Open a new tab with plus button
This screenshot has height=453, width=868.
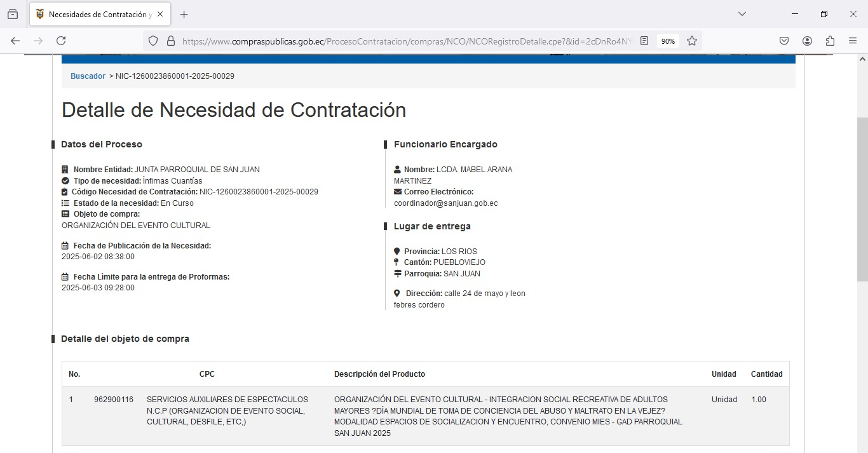coord(184,14)
